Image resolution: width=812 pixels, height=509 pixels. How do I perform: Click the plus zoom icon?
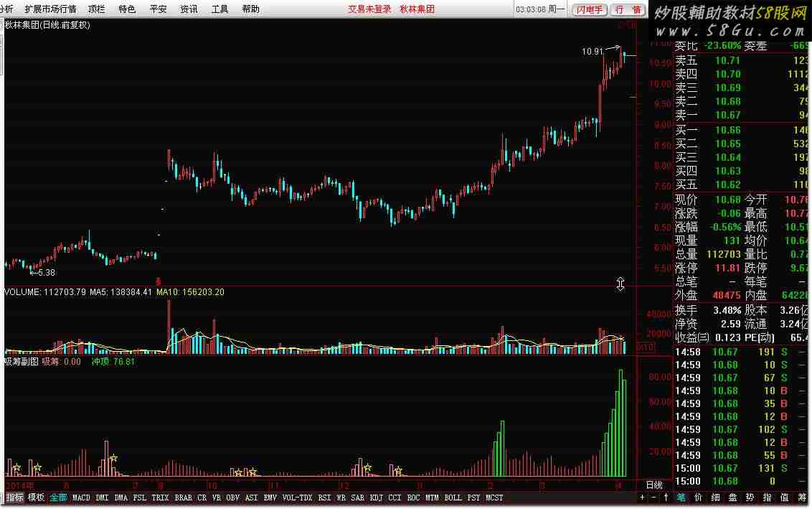tap(642, 498)
